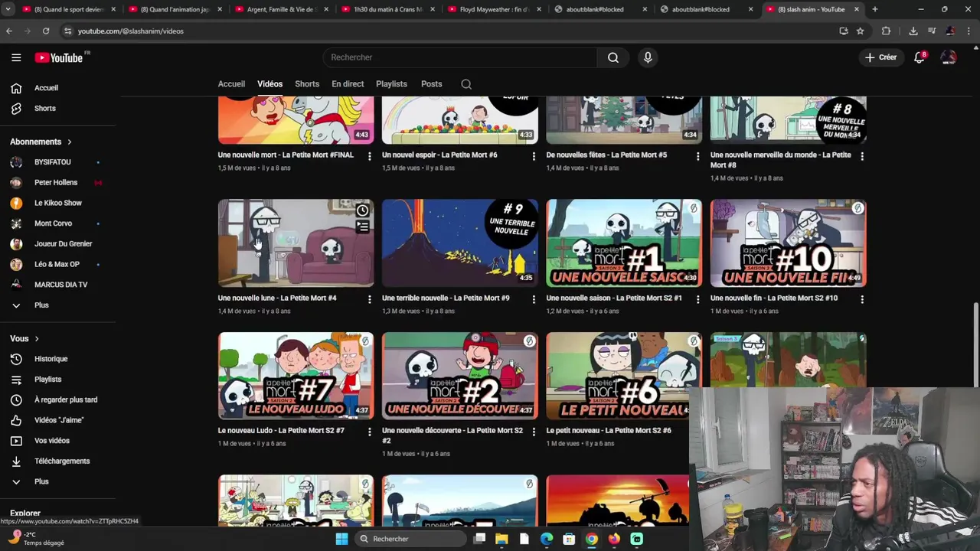Screen dimensions: 980x551
Task: Open Windows Start menu
Action: pos(341,539)
